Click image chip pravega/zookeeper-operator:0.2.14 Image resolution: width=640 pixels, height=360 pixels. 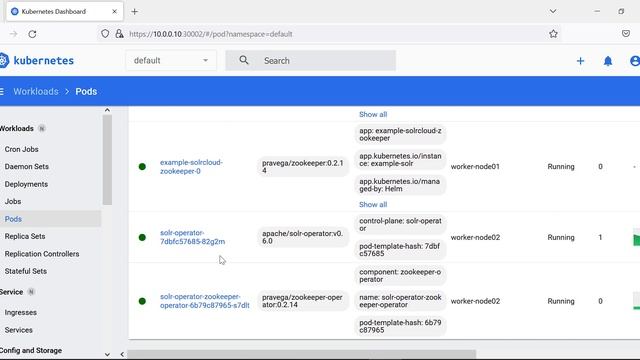click(303, 301)
